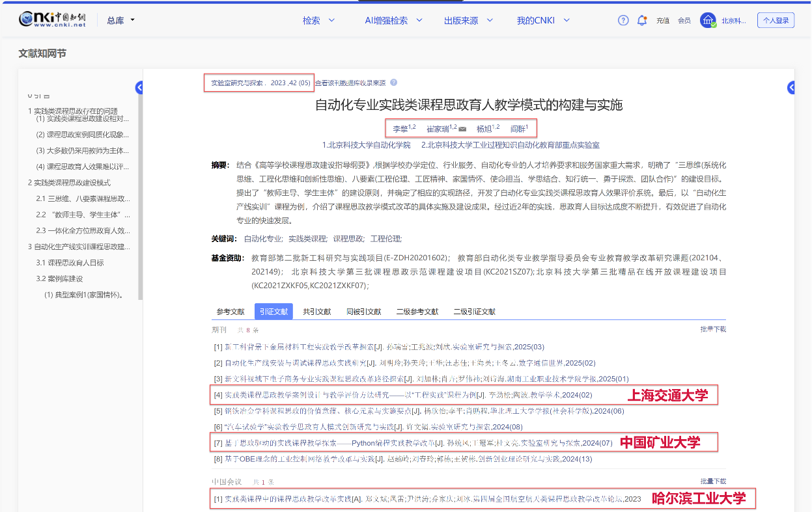Click the 个人登录 button
812x512 pixels.
pos(776,20)
